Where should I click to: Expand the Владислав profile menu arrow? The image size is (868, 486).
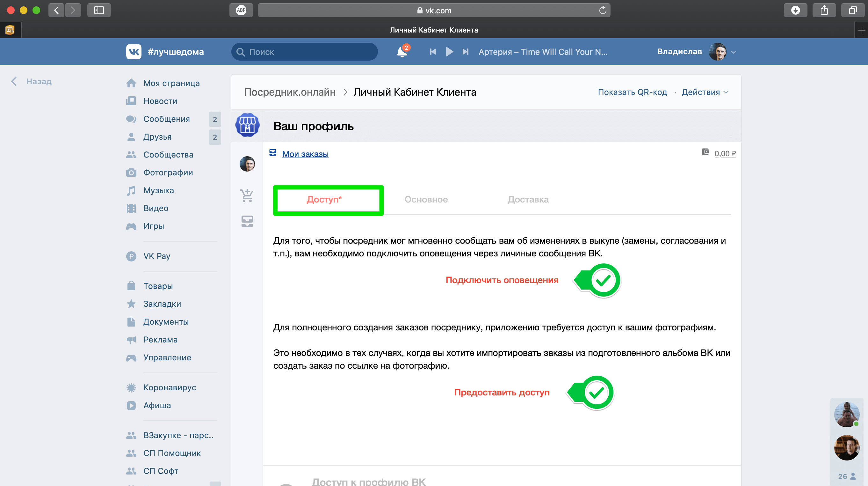click(x=734, y=52)
